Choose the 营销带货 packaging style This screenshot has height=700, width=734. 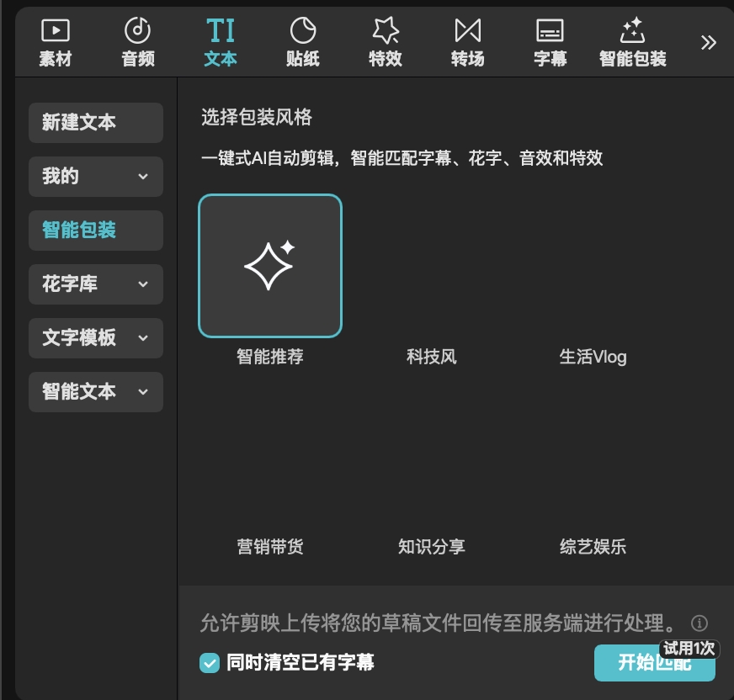270,546
